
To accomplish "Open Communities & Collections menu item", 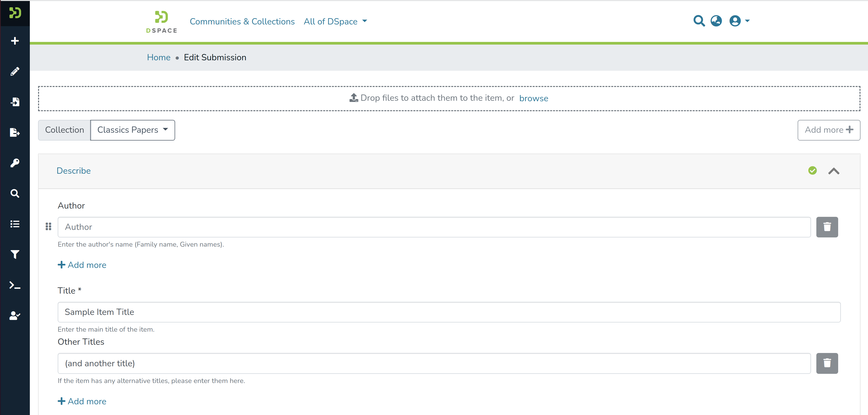I will point(242,22).
